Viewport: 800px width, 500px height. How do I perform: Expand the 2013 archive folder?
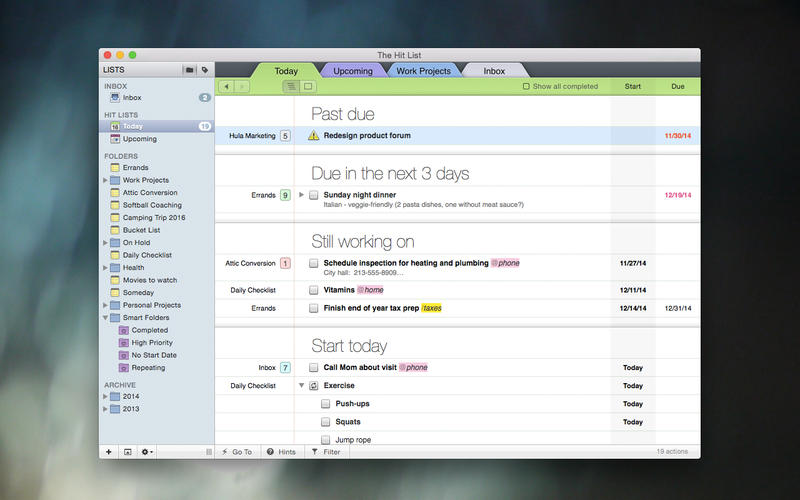(105, 409)
